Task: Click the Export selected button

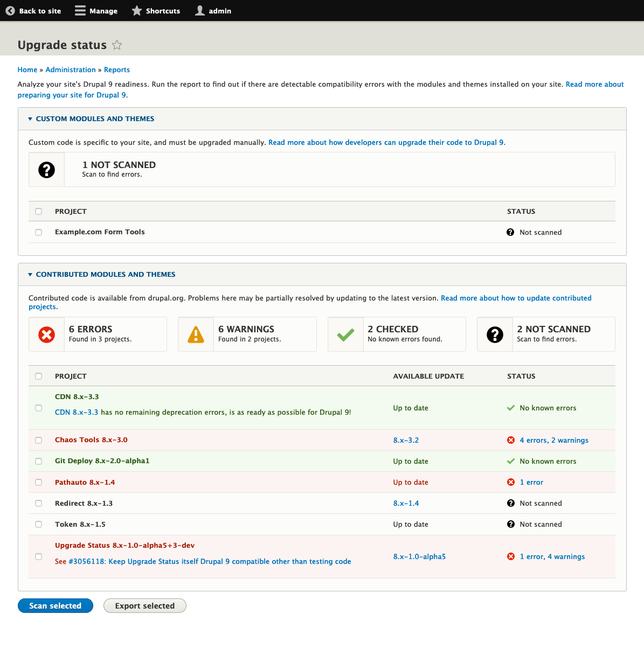Action: 144,605
